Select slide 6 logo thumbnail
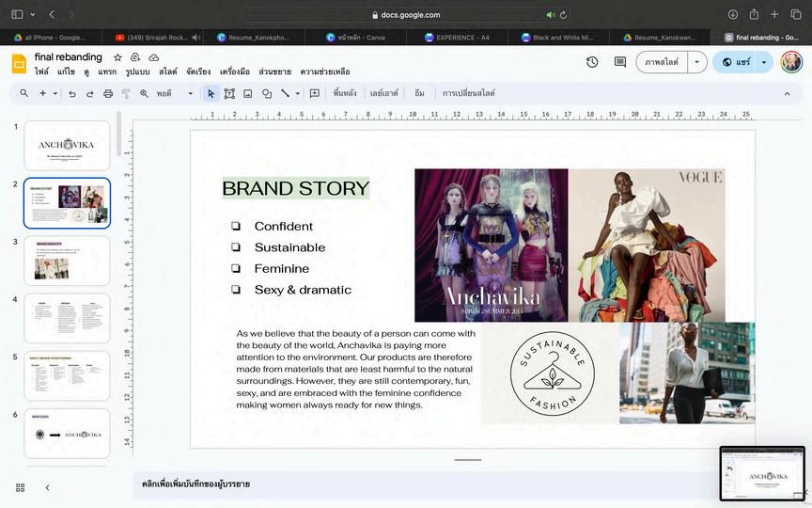Screen dimensions: 812x508 pyautogui.click(x=67, y=434)
